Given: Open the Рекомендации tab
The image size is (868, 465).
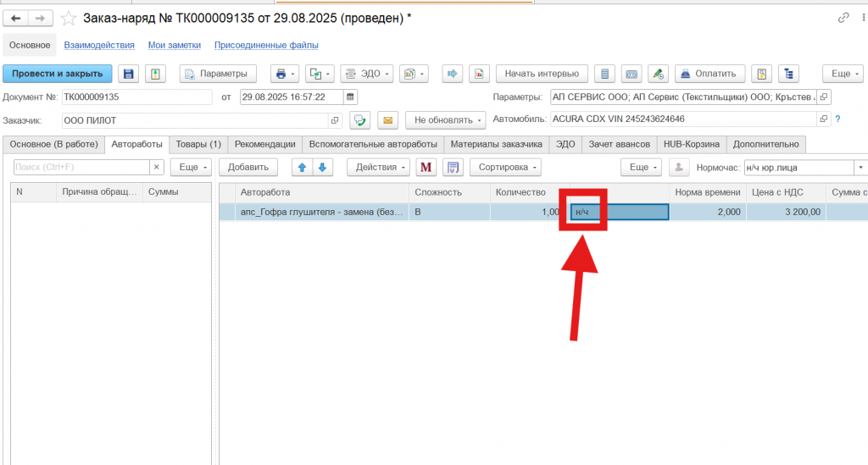Looking at the screenshot, I should point(264,144).
